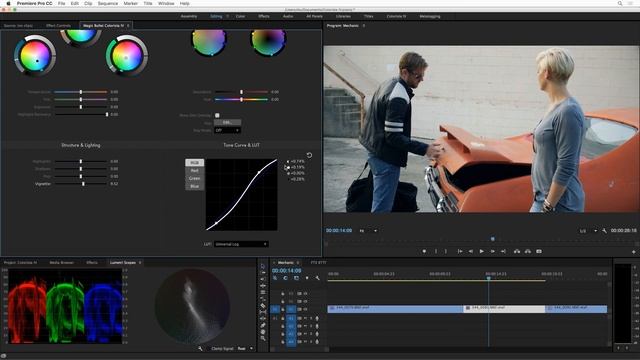
Task: Select the Pen tool in the tools panel
Action: coord(263,325)
